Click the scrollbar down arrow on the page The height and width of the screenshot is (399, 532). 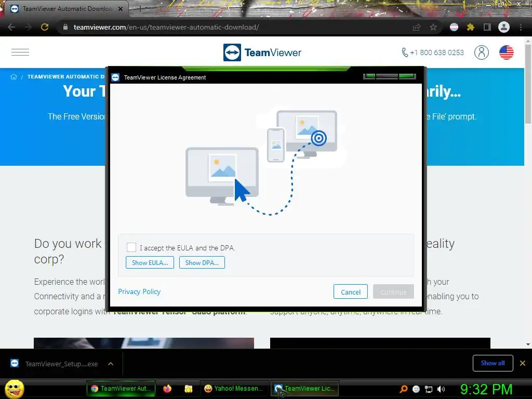[528, 344]
